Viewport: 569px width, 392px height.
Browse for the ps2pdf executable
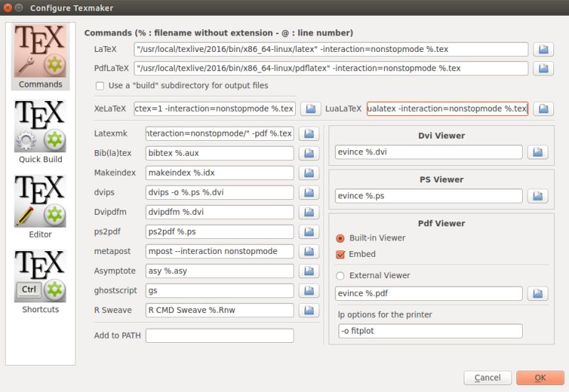(x=309, y=231)
